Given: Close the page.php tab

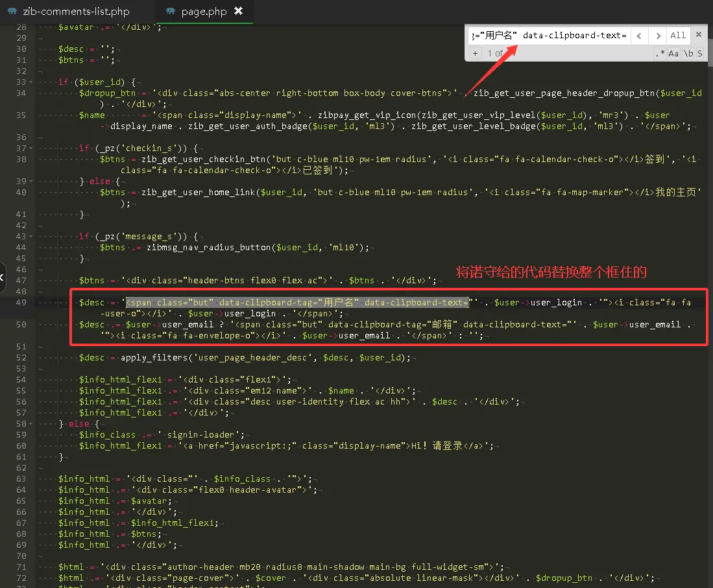Looking at the screenshot, I should 238,11.
